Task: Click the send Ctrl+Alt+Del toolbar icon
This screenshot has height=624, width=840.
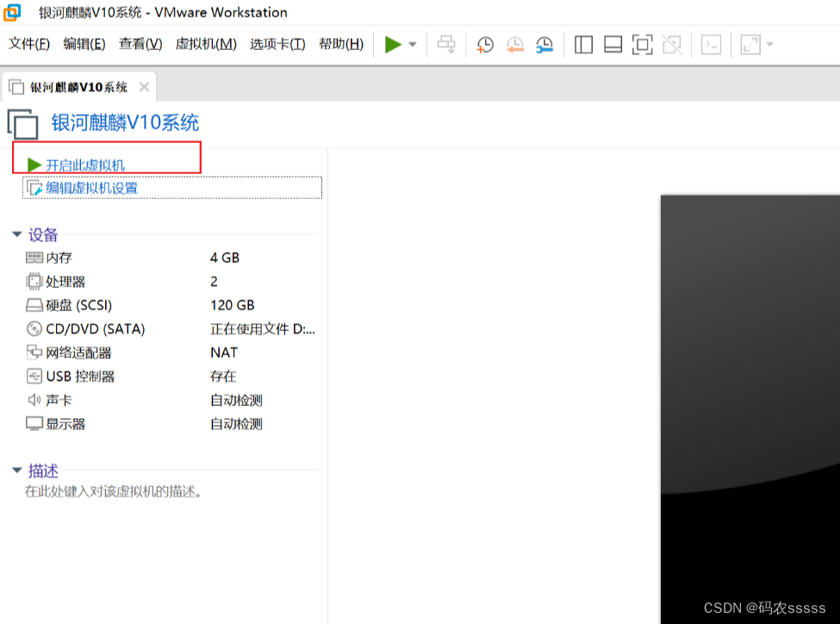Action: (x=446, y=45)
